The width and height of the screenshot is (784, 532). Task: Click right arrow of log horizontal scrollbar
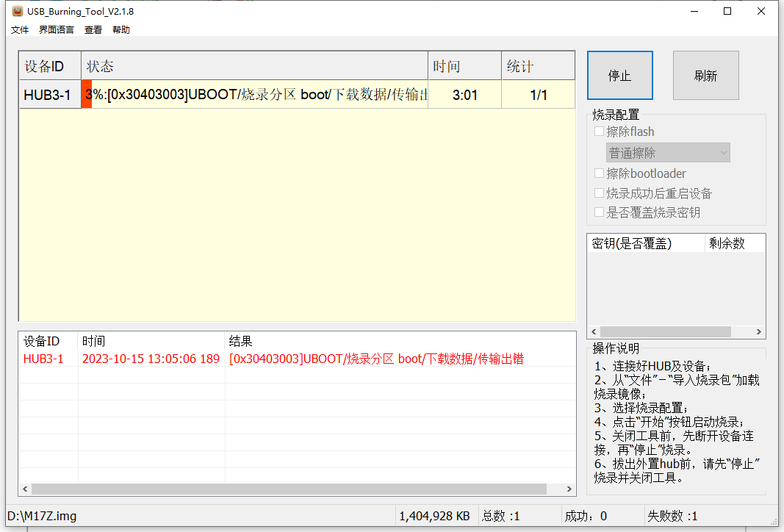pyautogui.click(x=569, y=489)
